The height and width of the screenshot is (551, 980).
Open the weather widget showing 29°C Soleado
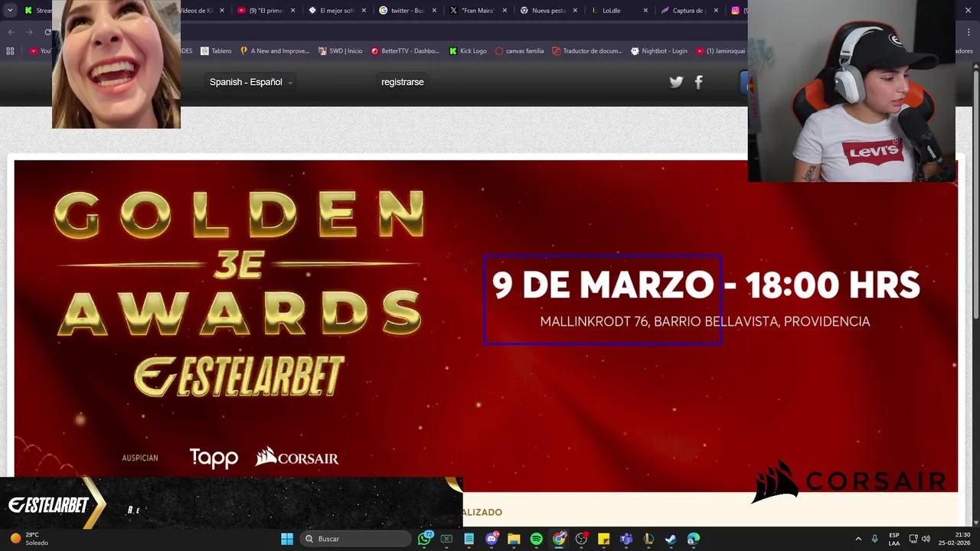(29, 539)
